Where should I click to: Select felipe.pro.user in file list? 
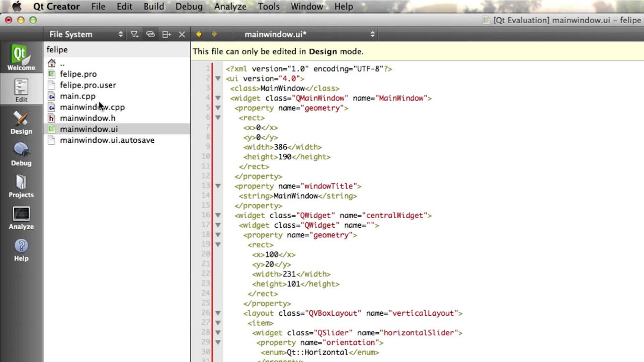(x=88, y=85)
